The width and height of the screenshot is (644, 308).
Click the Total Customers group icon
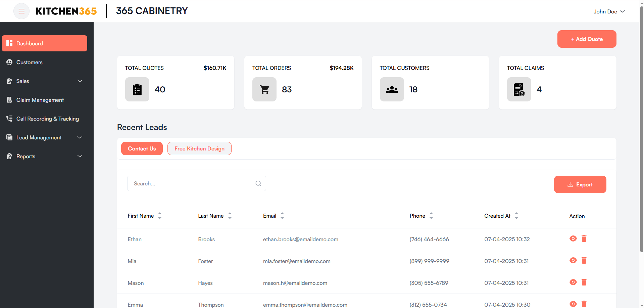coord(392,89)
